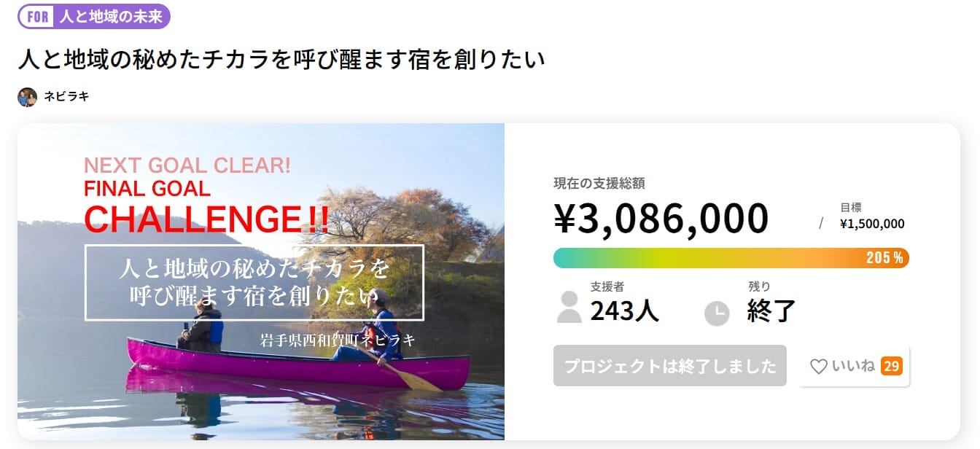Click the heart icon on いいね
Screen dimensions: 980x449
pos(818,367)
